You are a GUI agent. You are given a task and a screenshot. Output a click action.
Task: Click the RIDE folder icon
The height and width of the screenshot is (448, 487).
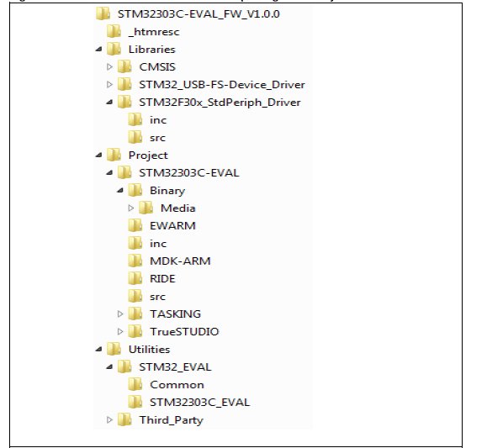pos(135,278)
